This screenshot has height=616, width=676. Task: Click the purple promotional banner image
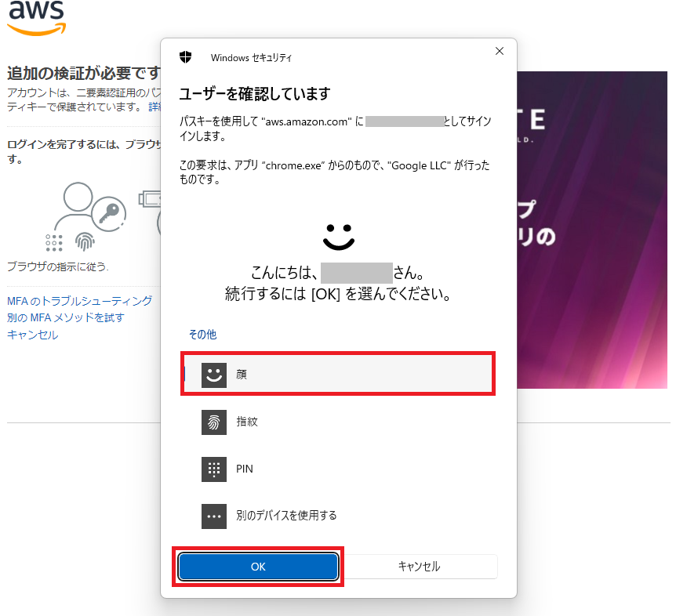pyautogui.click(x=592, y=230)
